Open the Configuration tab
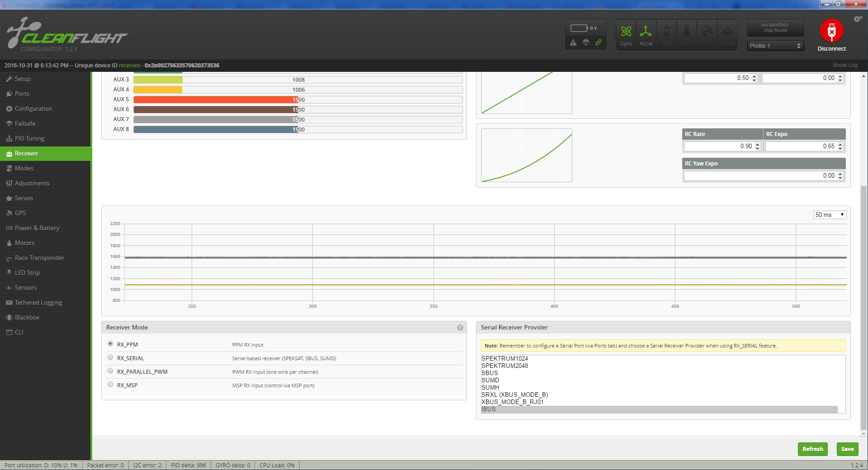The image size is (868, 470). pos(45,108)
